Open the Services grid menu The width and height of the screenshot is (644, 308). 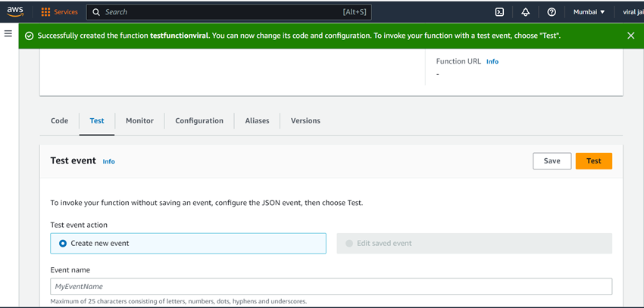pyautogui.click(x=45, y=12)
